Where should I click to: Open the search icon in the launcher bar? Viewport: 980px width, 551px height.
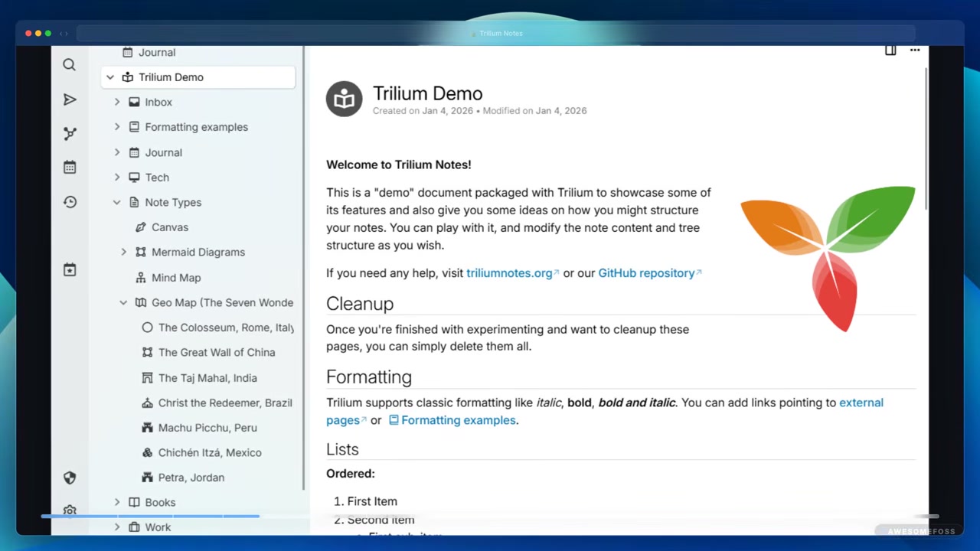tap(69, 65)
